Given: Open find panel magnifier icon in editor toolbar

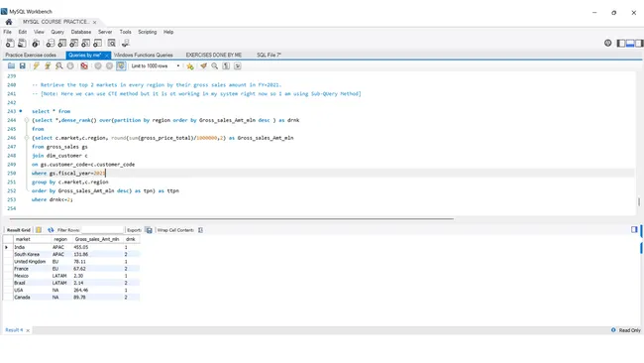Looking at the screenshot, I should click(x=214, y=65).
